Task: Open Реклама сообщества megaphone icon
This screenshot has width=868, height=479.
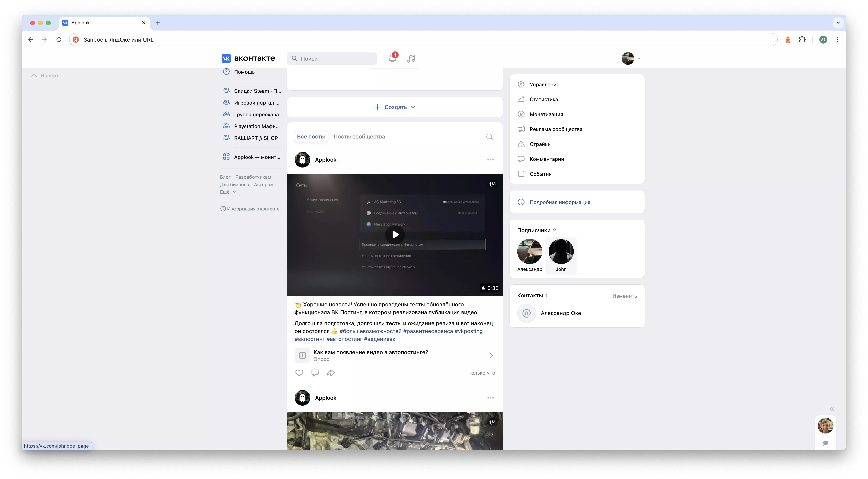Action: 521,129
